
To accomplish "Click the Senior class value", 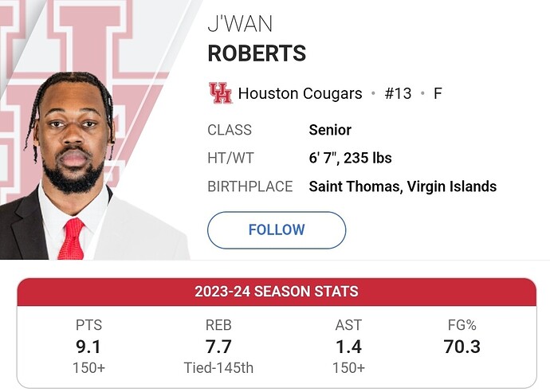I will click(330, 130).
